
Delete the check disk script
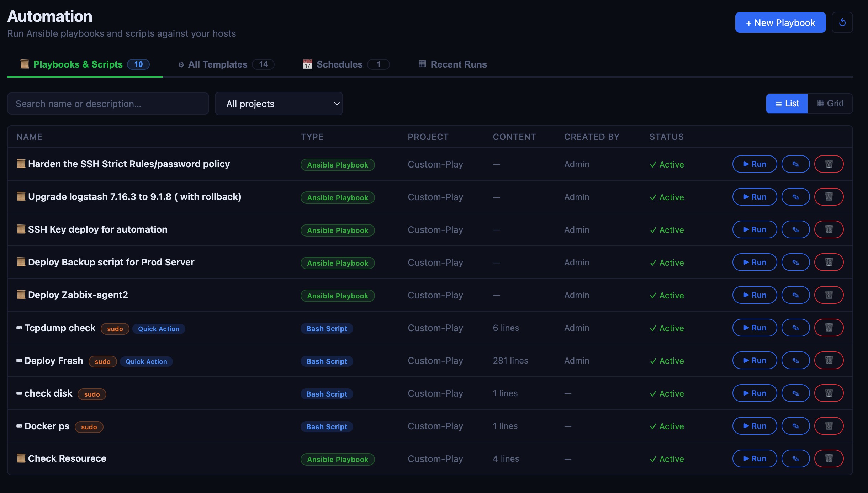tap(829, 393)
